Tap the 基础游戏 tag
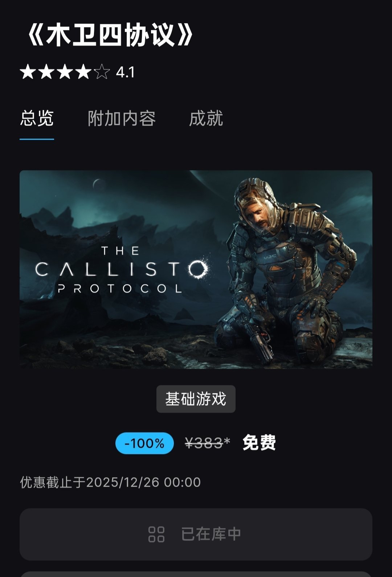This screenshot has width=392, height=577. tap(196, 399)
